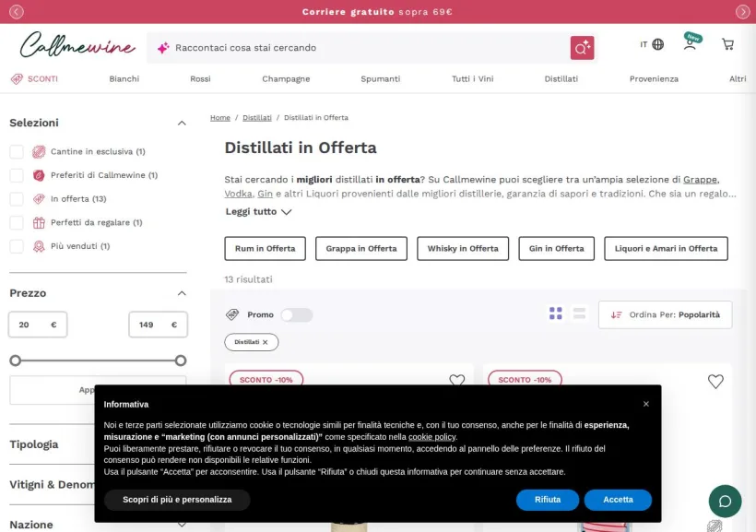Click Grappa in Offerta button

click(x=361, y=248)
